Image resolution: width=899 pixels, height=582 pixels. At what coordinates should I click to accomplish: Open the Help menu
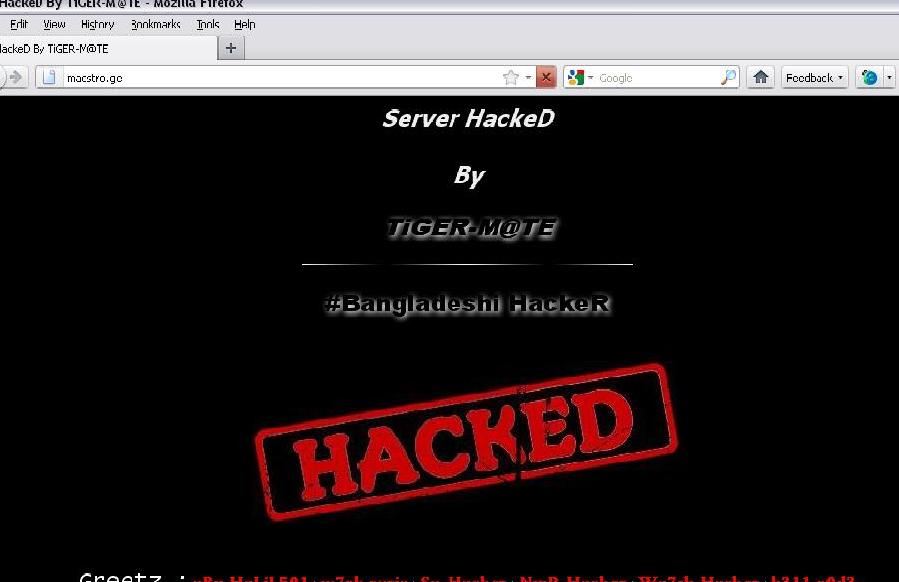(x=245, y=25)
